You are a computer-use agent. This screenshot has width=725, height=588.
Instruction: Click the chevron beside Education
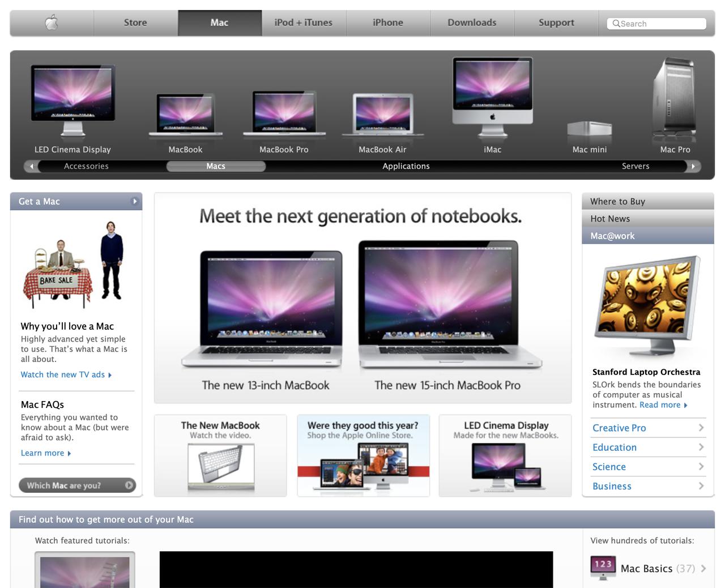point(701,447)
